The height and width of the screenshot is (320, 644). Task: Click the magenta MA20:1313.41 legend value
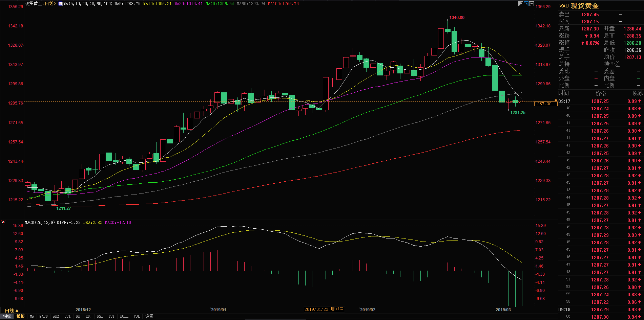189,4
